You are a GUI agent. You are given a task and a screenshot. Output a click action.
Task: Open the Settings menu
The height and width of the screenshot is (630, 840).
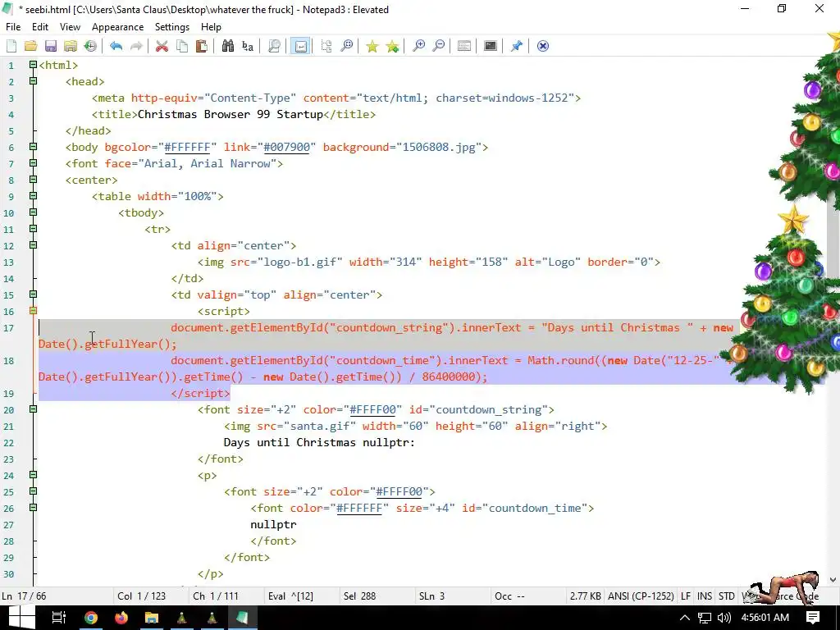[x=172, y=27]
